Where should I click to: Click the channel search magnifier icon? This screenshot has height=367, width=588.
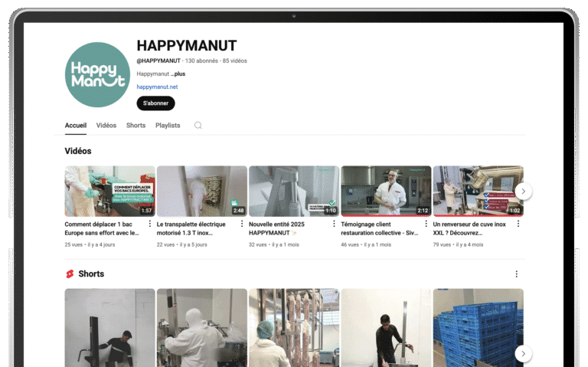click(x=198, y=126)
